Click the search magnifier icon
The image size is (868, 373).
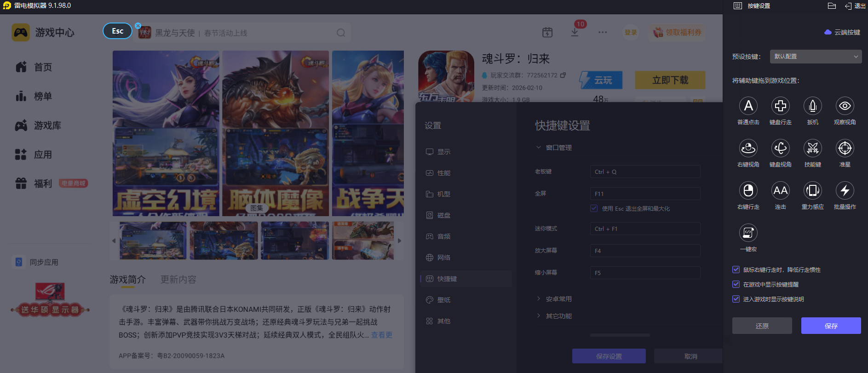[x=341, y=33]
